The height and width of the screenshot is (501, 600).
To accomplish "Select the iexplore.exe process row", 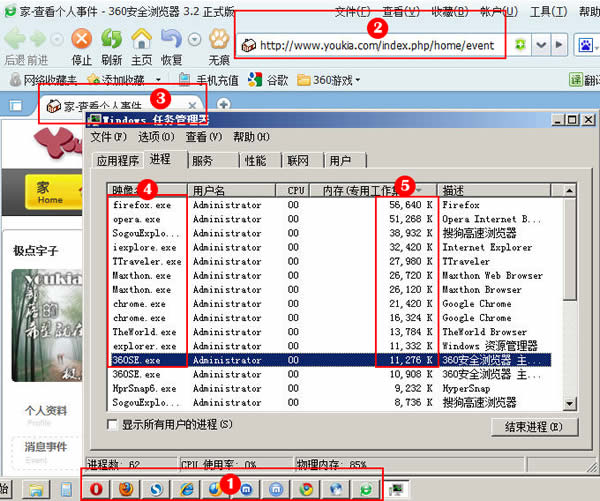I will (x=331, y=247).
